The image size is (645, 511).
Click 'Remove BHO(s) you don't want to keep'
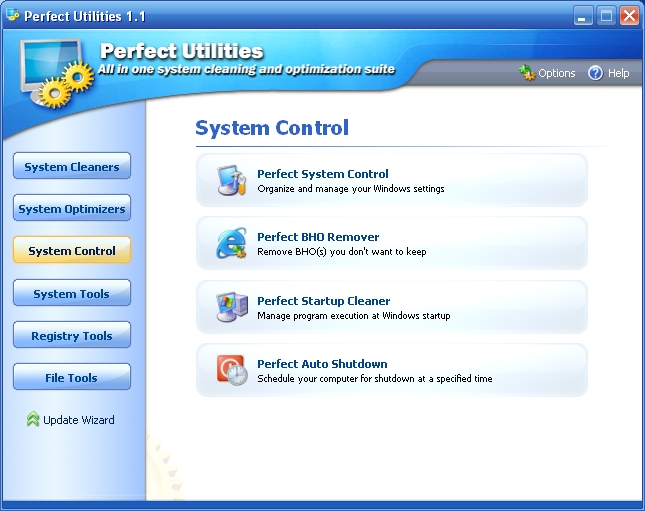tap(341, 252)
